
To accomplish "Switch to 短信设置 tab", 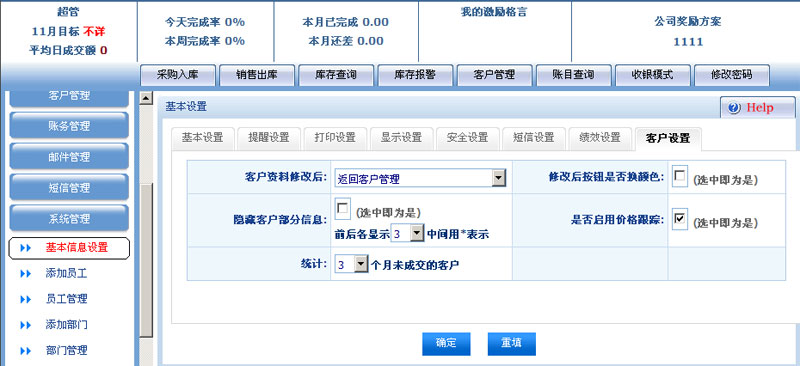I will click(534, 137).
